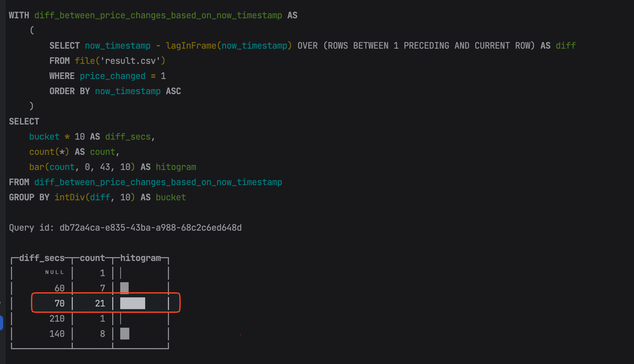Click the count column header
This screenshot has height=364, width=634.
[x=92, y=258]
